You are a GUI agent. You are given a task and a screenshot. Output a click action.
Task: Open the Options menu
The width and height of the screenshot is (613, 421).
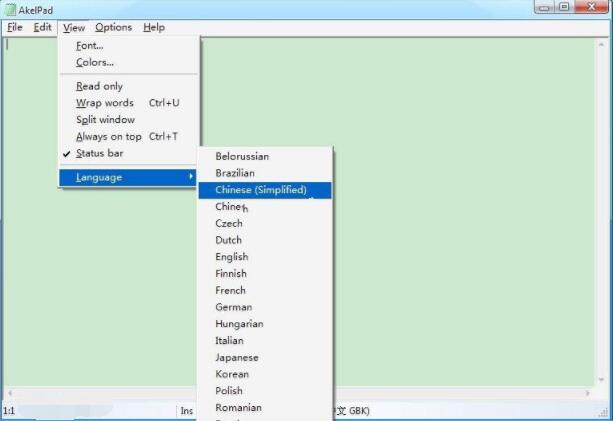[113, 27]
